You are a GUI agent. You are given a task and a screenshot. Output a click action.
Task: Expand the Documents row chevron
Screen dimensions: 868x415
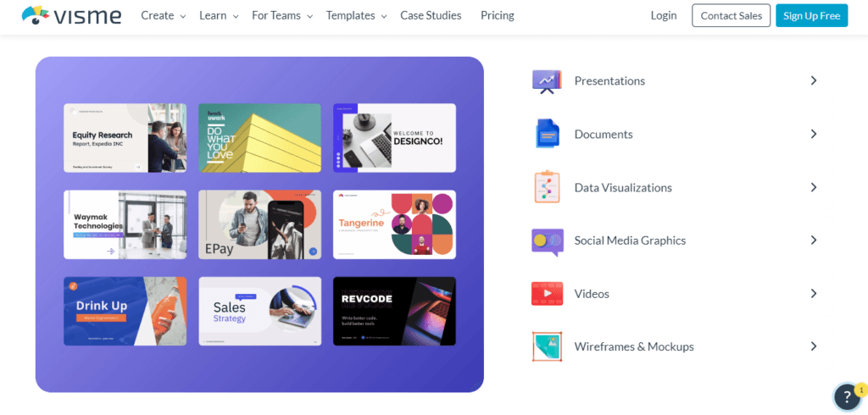point(814,134)
